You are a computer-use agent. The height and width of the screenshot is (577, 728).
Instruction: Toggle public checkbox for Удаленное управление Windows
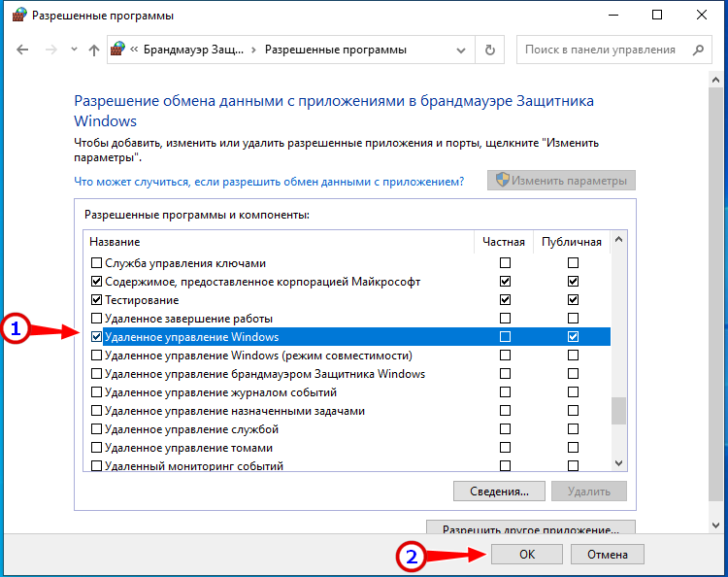coord(573,337)
